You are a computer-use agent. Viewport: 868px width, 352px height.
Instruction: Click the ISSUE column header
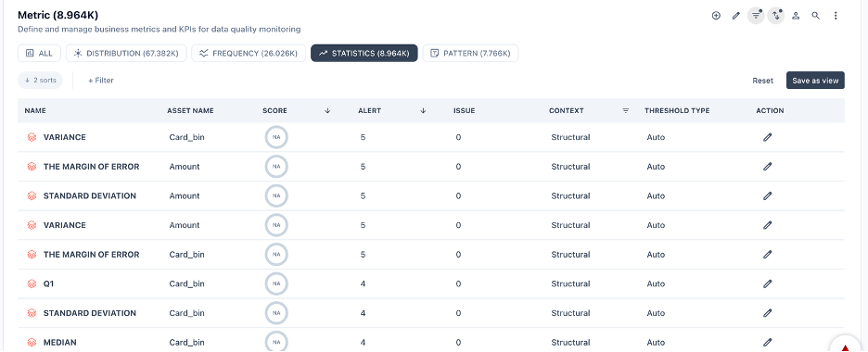pyautogui.click(x=464, y=110)
